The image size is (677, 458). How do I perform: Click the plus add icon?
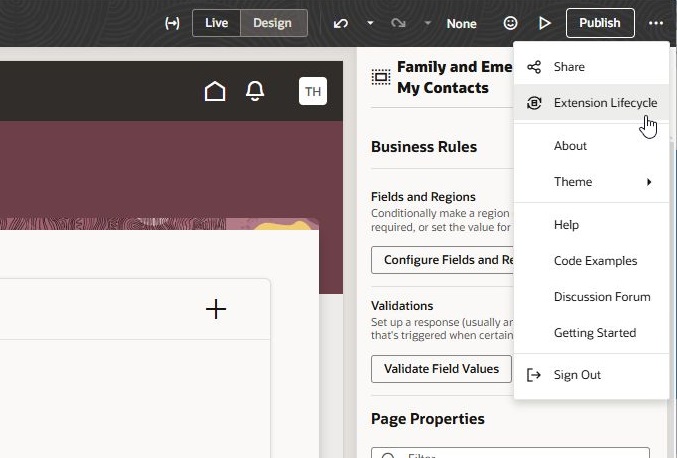click(x=216, y=309)
